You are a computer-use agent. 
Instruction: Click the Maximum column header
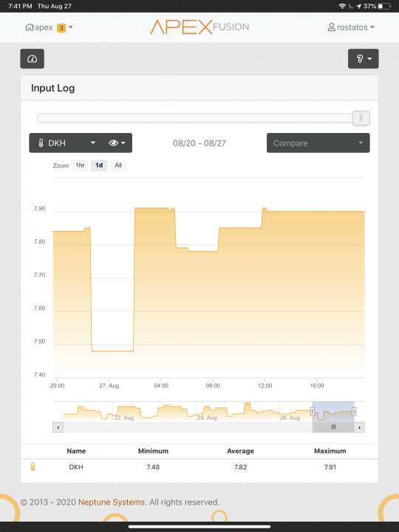[x=330, y=451]
